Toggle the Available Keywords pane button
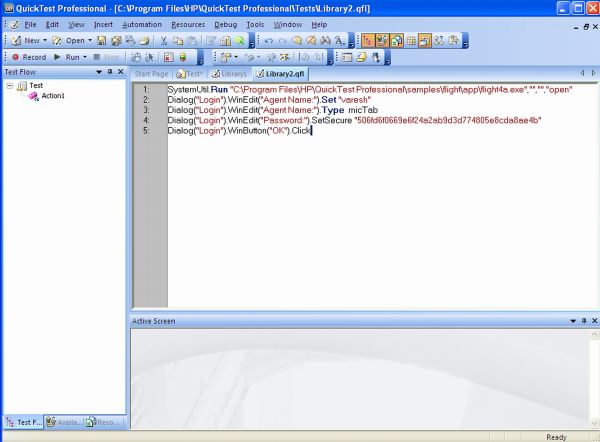600x442 pixels. pyautogui.click(x=382, y=41)
